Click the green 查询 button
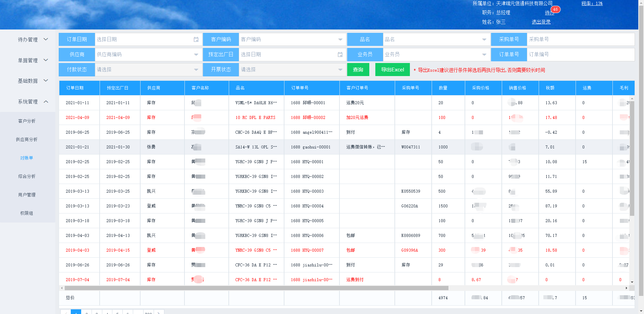This screenshot has height=314, width=644. pyautogui.click(x=358, y=70)
